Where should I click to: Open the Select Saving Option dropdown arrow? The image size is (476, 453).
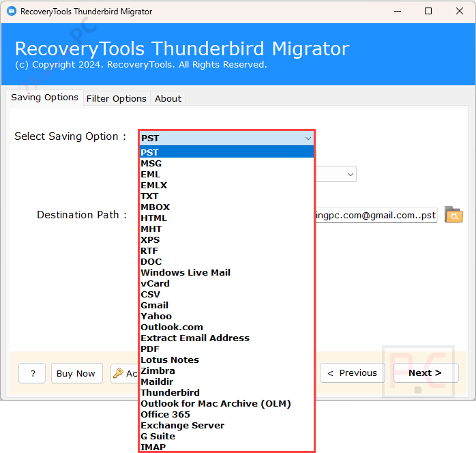pos(308,138)
